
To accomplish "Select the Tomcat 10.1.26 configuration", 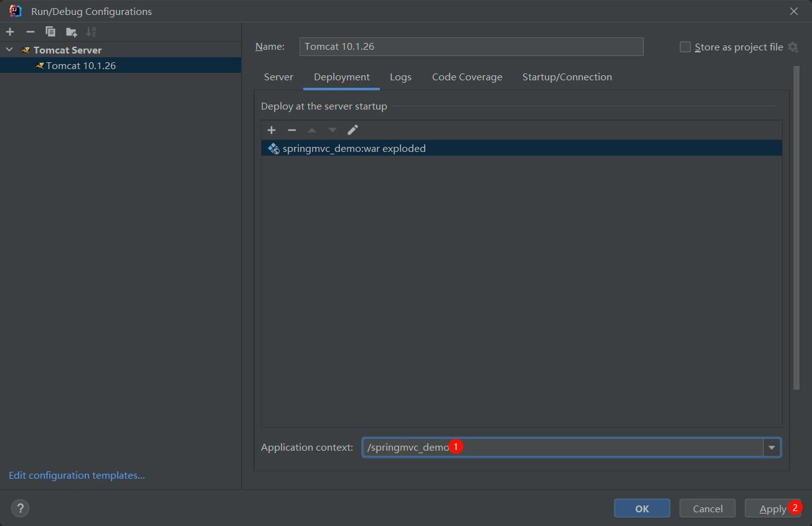I will tap(120, 65).
